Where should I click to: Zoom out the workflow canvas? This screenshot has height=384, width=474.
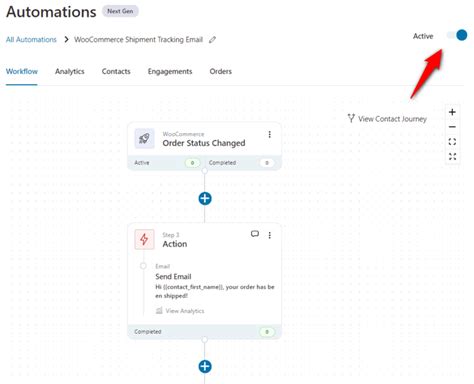tap(452, 127)
